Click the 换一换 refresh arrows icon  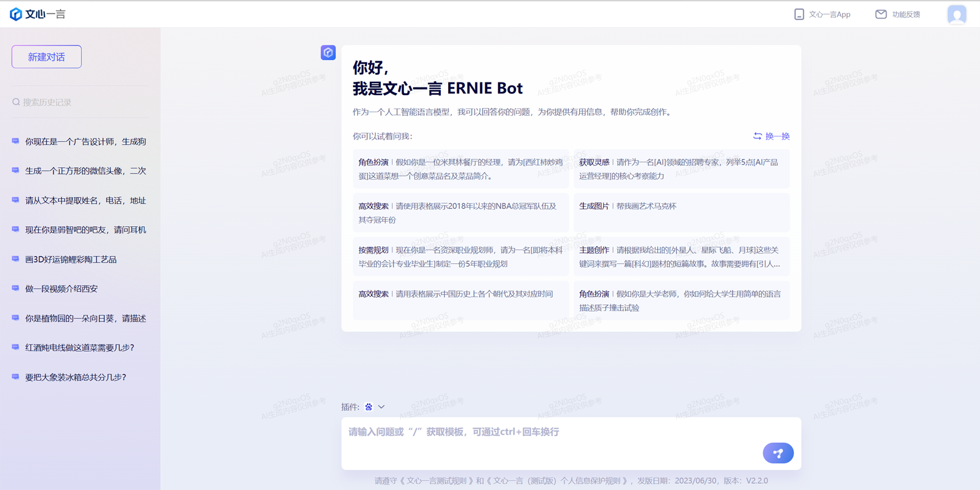pyautogui.click(x=757, y=136)
